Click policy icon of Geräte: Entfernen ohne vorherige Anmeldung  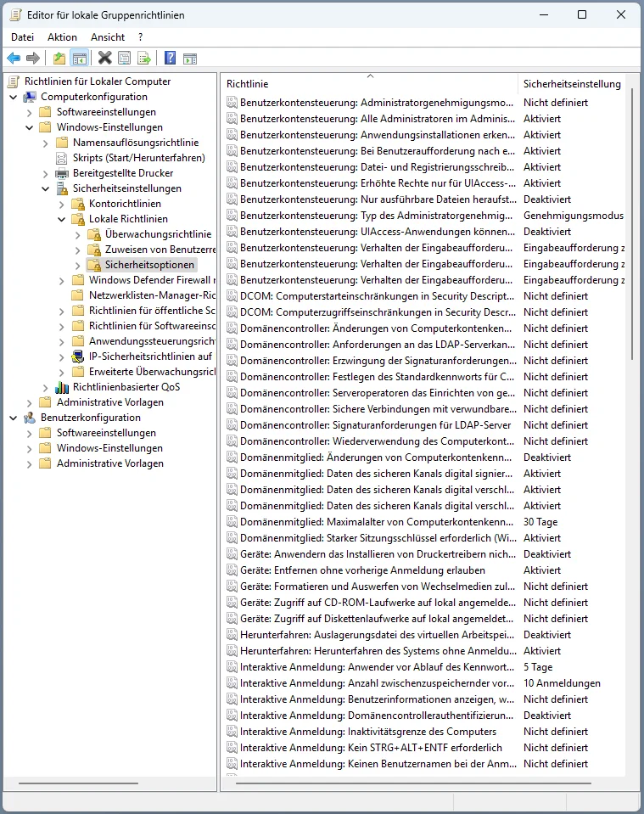[x=232, y=570]
